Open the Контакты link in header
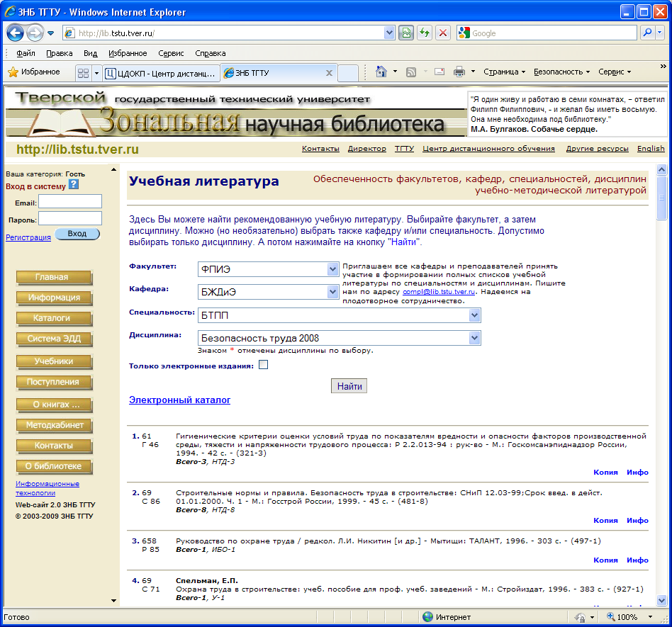672x627 pixels. (x=320, y=149)
